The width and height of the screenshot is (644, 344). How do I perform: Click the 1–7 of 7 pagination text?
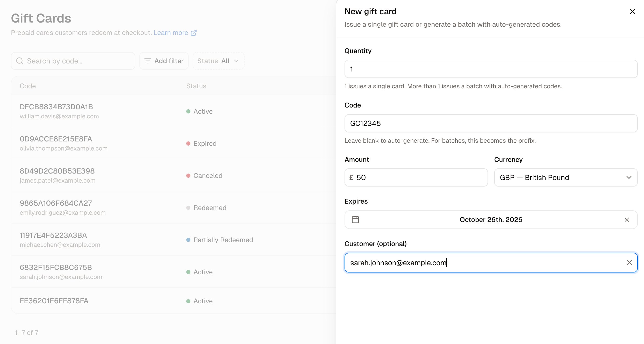pyautogui.click(x=27, y=333)
